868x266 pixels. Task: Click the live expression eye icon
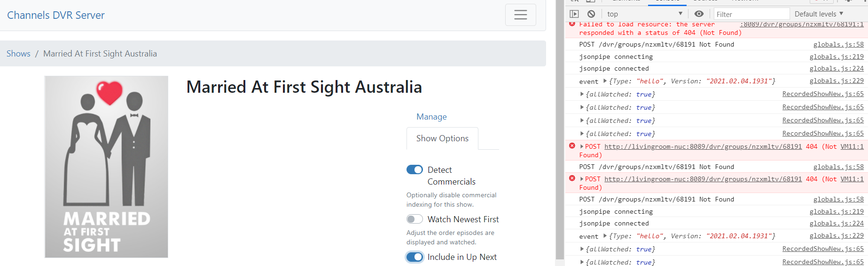coord(699,14)
